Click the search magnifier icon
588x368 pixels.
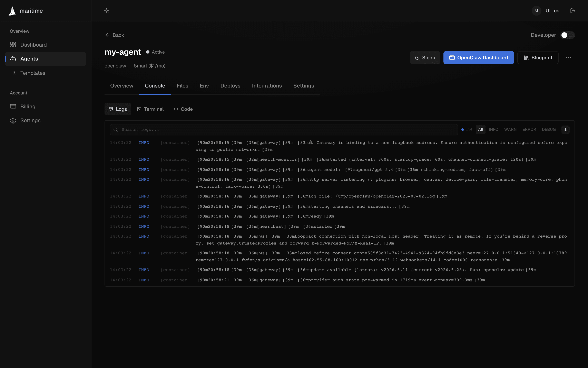116,130
